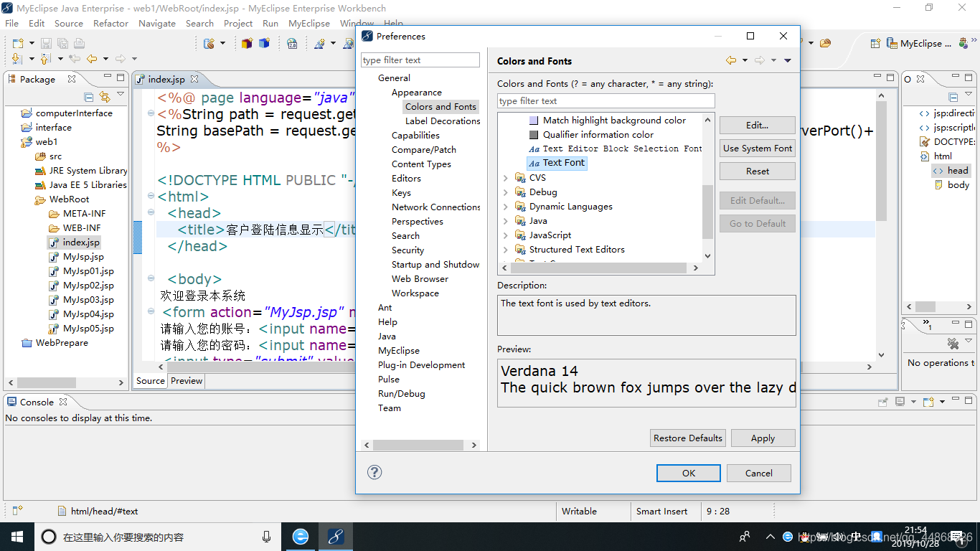This screenshot has height=551, width=980.
Task: Open the Navigate menu
Action: 157,23
